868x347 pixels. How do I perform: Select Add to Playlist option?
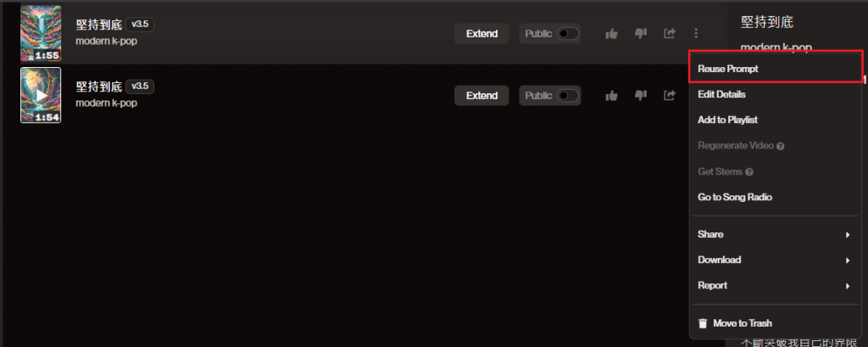click(774, 120)
